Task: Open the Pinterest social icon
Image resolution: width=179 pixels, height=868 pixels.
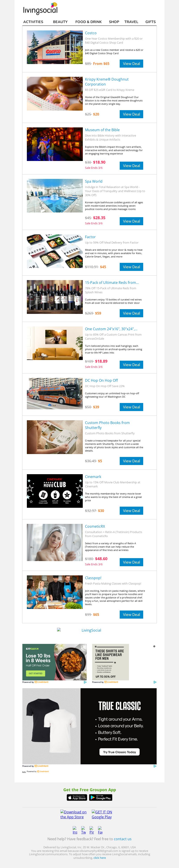Action: [x=92, y=830]
